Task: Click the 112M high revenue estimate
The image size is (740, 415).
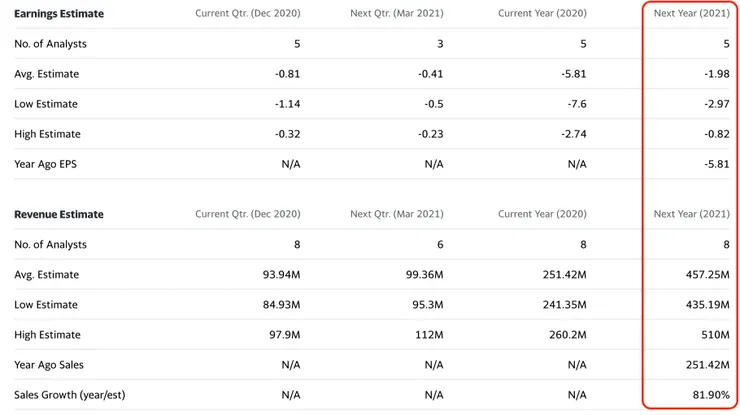Action: tap(429, 334)
